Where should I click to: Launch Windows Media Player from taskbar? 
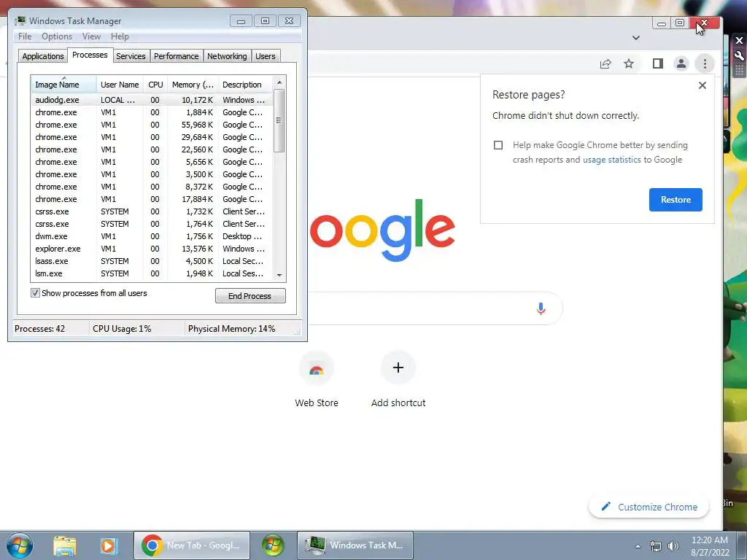click(108, 545)
